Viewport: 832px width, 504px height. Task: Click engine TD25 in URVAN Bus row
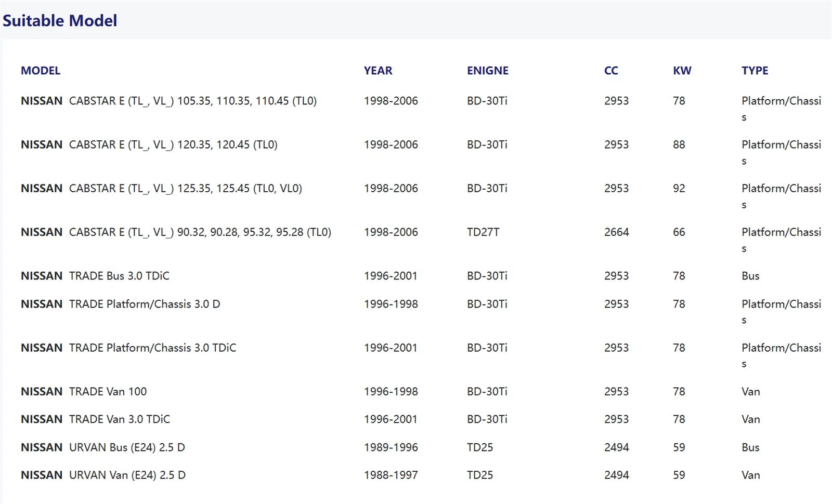(480, 447)
